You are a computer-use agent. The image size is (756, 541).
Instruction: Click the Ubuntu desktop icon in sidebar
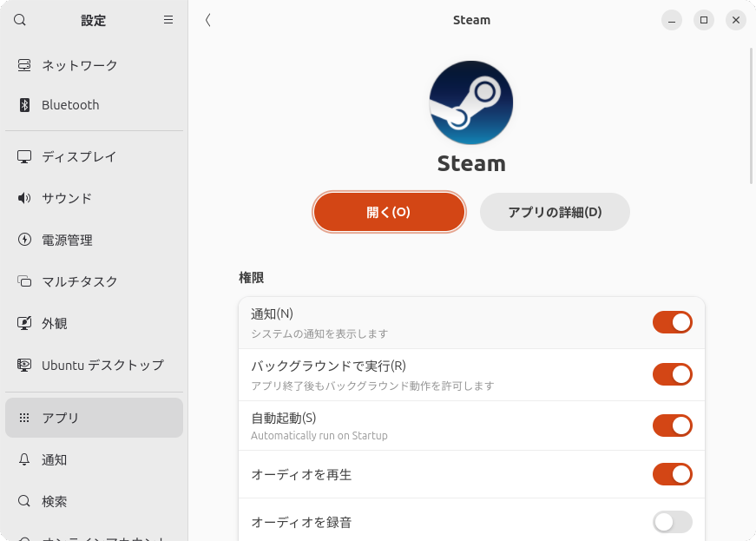(24, 365)
